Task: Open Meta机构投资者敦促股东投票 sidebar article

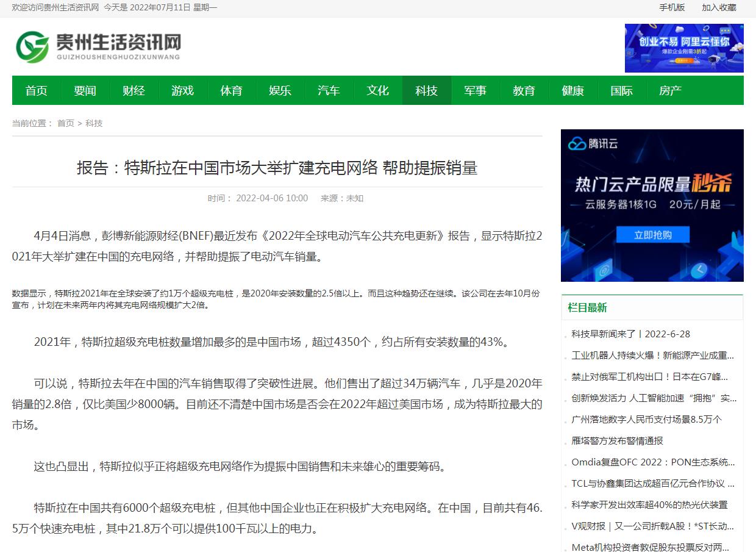Action: pos(651,547)
